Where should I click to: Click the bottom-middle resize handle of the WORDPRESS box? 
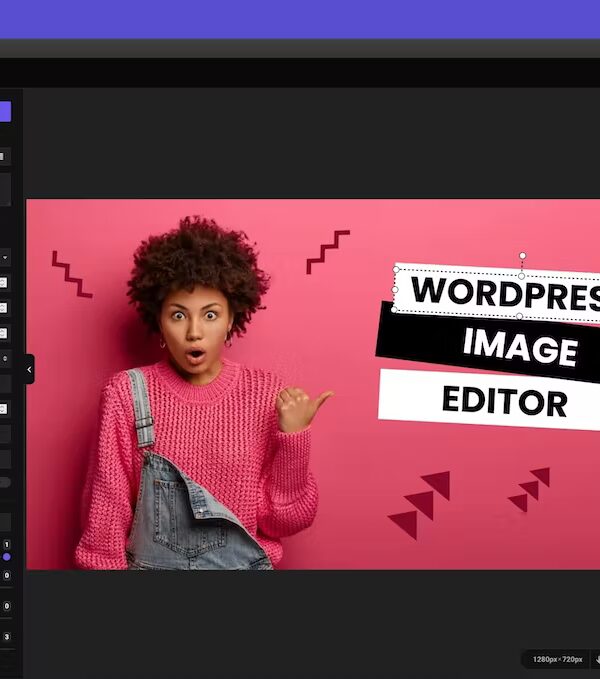[518, 316]
